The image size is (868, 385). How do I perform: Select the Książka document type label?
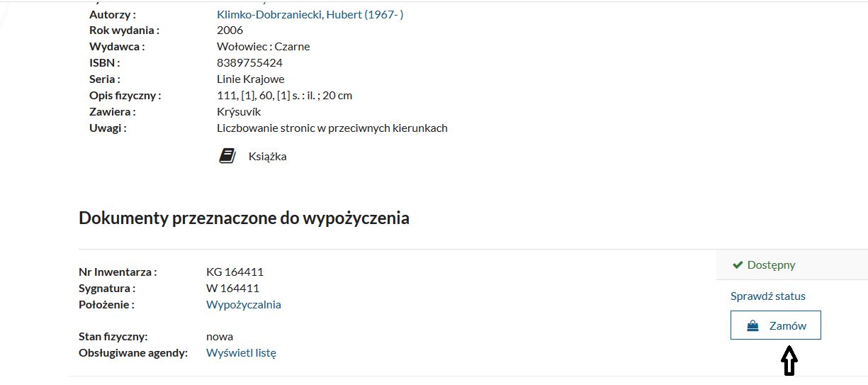click(x=267, y=157)
